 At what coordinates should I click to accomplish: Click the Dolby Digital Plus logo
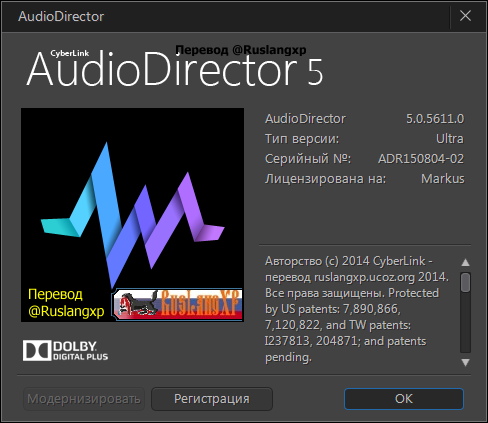(65, 350)
